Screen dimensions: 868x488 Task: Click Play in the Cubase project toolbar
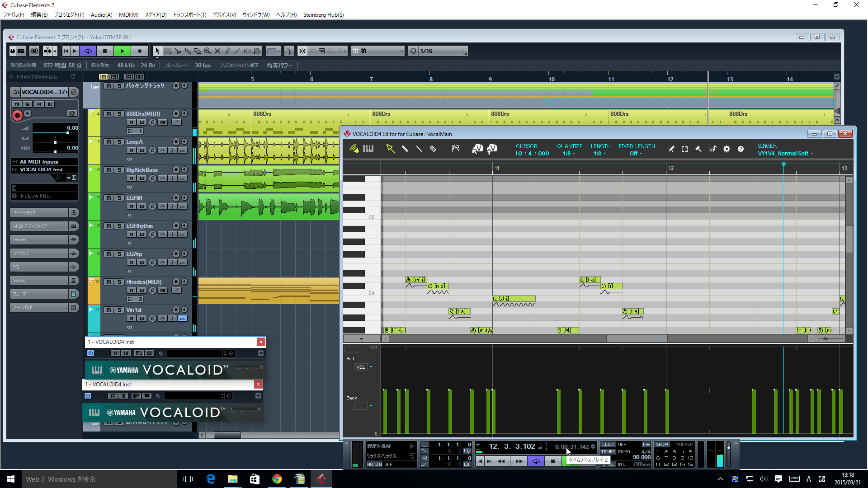pyautogui.click(x=123, y=51)
